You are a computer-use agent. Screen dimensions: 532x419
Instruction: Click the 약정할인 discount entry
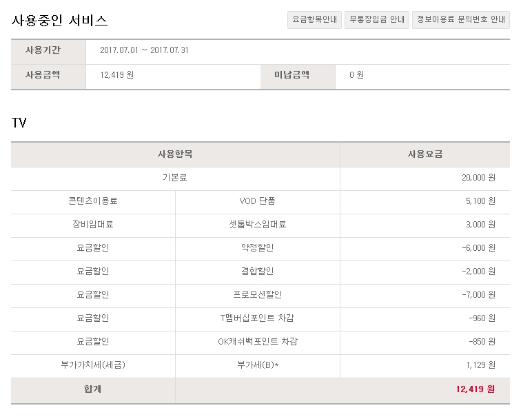pyautogui.click(x=257, y=248)
